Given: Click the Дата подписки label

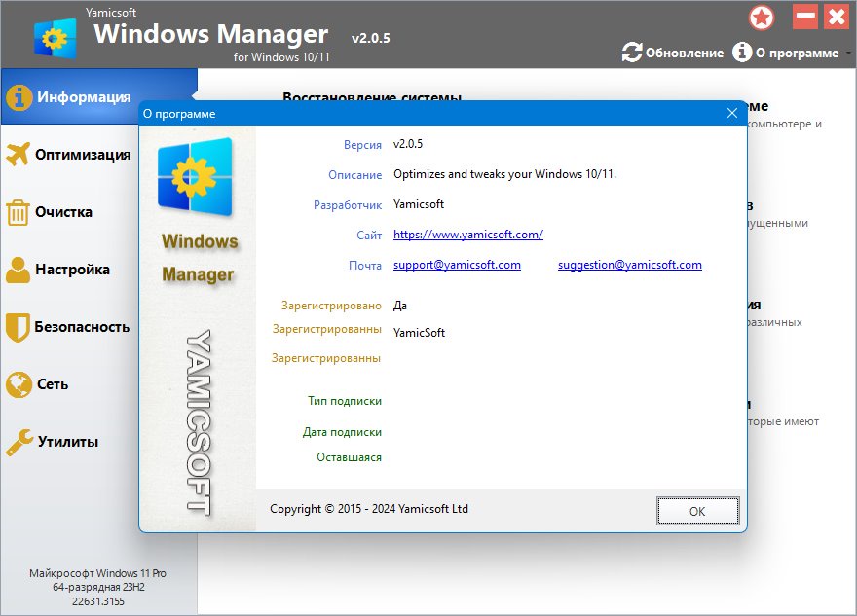Looking at the screenshot, I should (342, 432).
